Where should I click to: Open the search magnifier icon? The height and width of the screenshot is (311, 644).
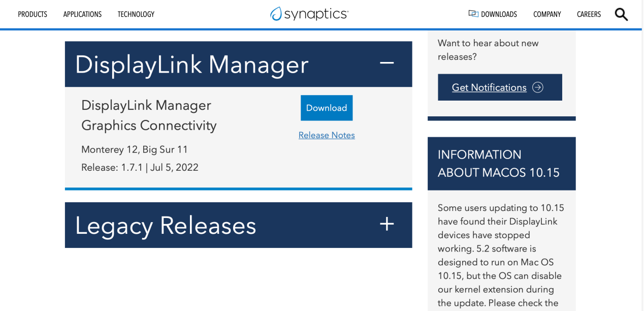tap(621, 14)
